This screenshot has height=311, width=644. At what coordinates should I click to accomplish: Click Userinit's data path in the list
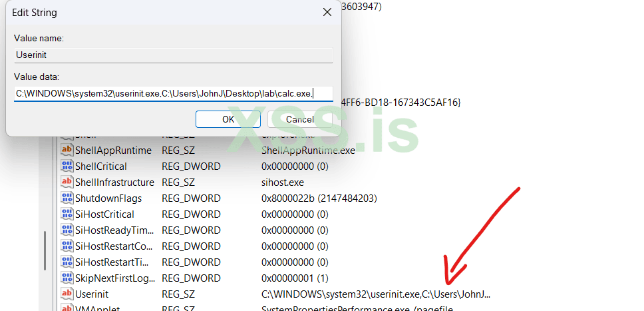tap(376, 294)
